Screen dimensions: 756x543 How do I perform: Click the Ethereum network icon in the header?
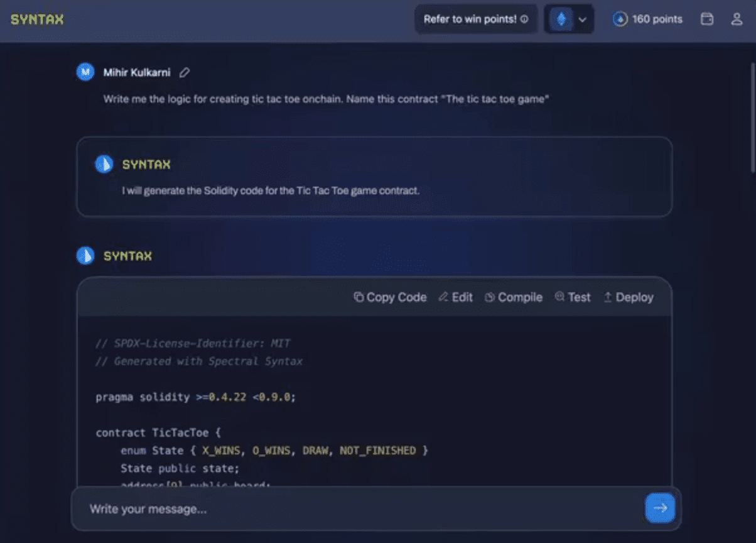[x=562, y=19]
